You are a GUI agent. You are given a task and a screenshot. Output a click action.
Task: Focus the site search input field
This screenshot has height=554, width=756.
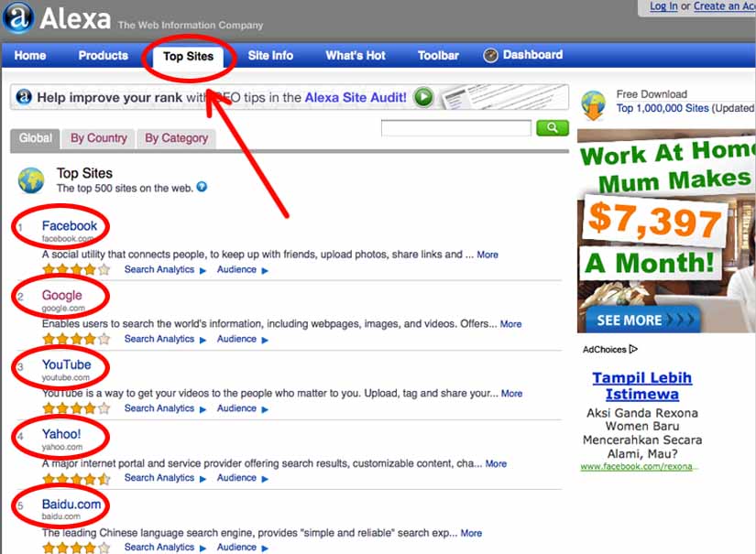tap(456, 128)
